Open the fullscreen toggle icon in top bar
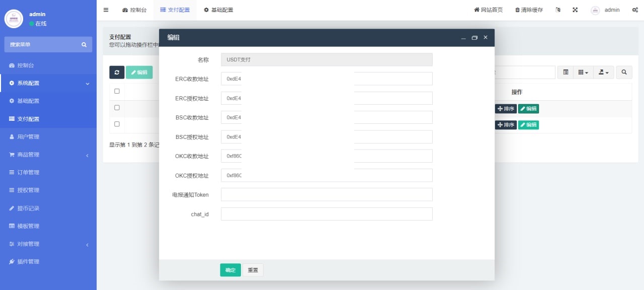 coord(575,10)
